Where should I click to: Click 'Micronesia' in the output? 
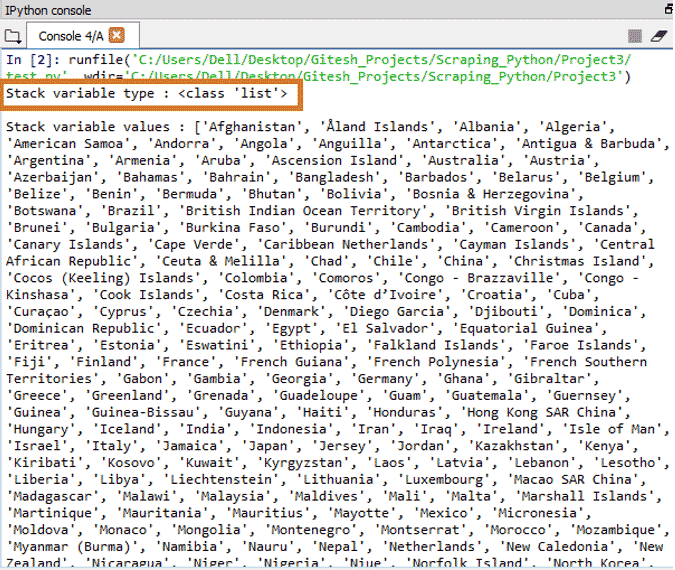[538, 513]
